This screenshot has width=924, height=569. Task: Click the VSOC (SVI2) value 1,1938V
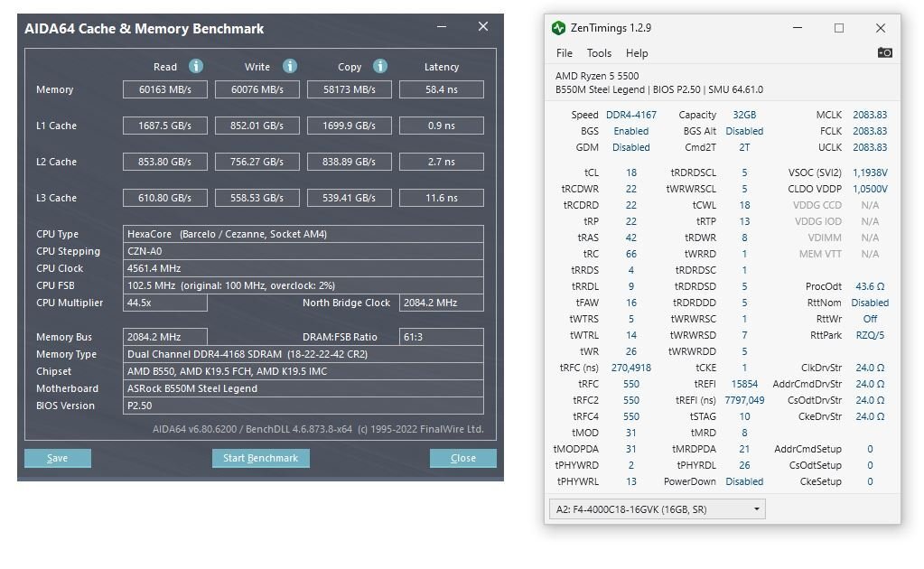870,173
